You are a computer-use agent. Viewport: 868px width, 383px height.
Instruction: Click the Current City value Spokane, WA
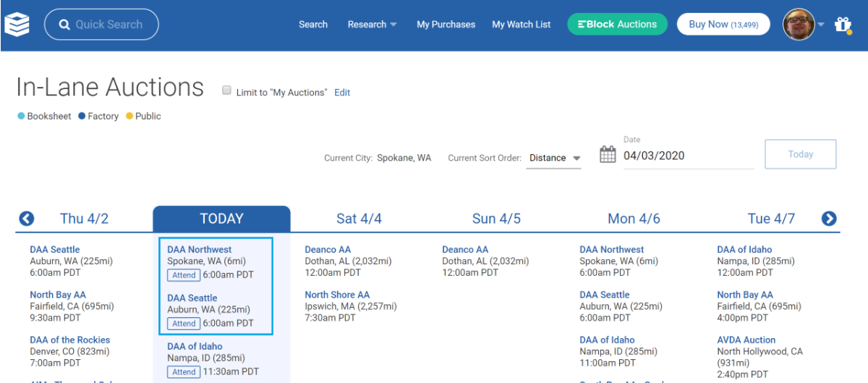coord(404,158)
